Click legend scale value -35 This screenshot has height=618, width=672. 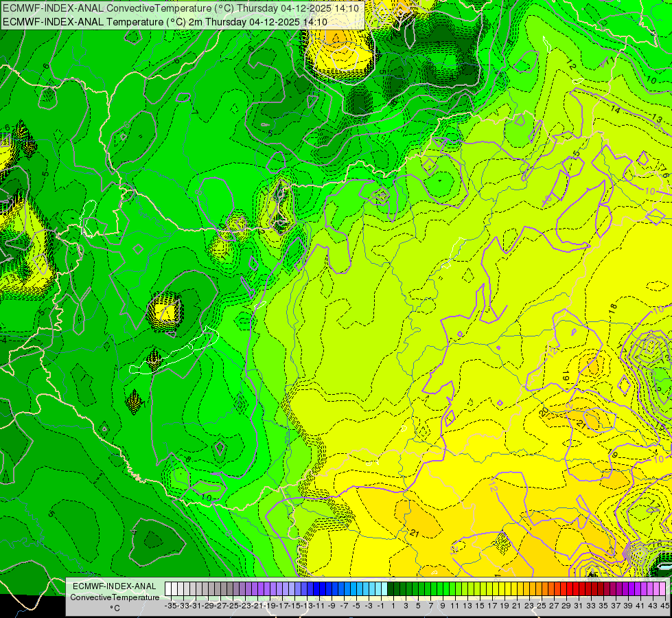171,606
